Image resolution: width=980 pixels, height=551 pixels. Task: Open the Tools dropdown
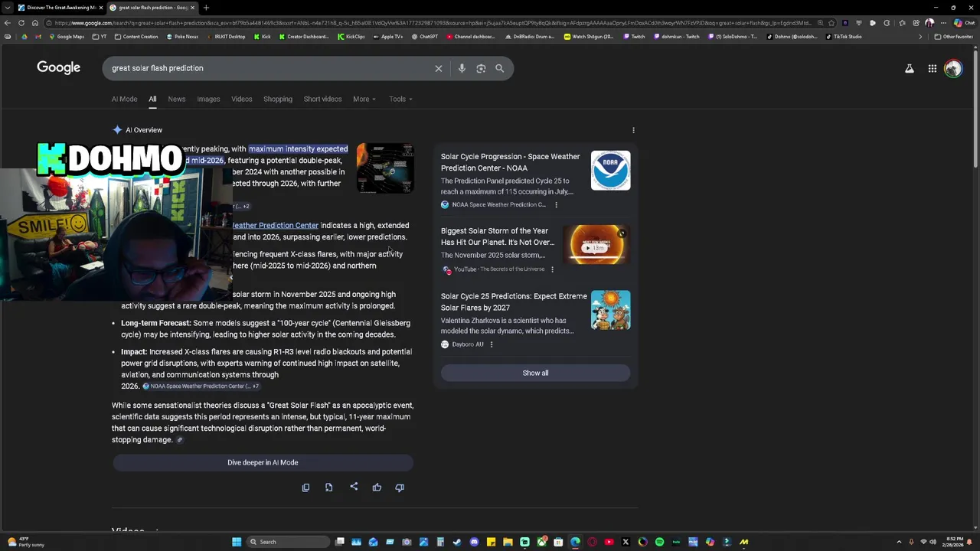(400, 99)
